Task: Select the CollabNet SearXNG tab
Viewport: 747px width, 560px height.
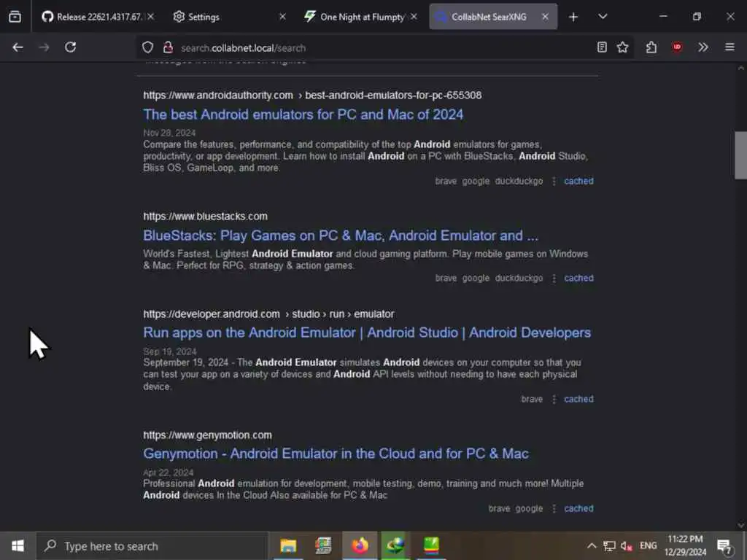Action: [x=492, y=17]
